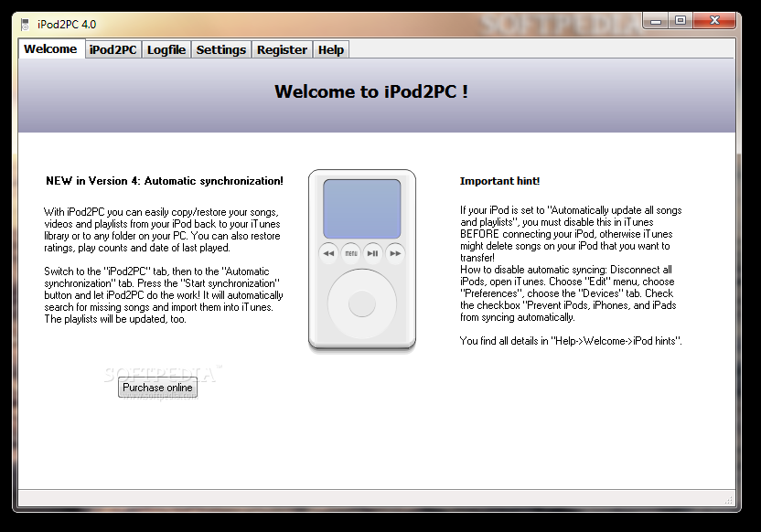Click the blue iPod screen display
Screen dimensions: 761x532
click(x=362, y=208)
